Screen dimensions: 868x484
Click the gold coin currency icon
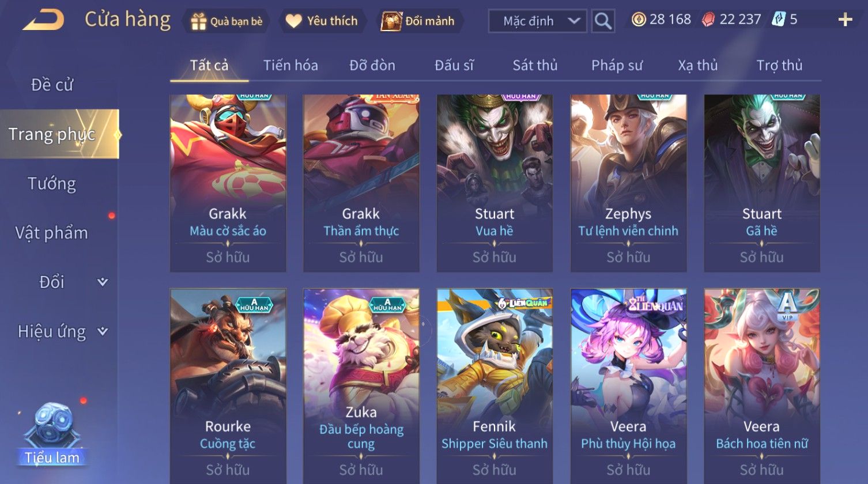pyautogui.click(x=639, y=20)
